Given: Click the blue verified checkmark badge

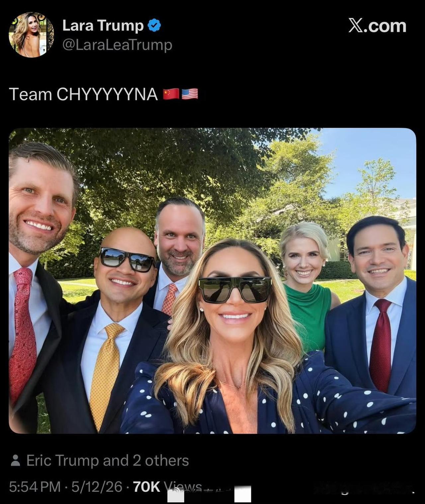Looking at the screenshot, I should 154,25.
